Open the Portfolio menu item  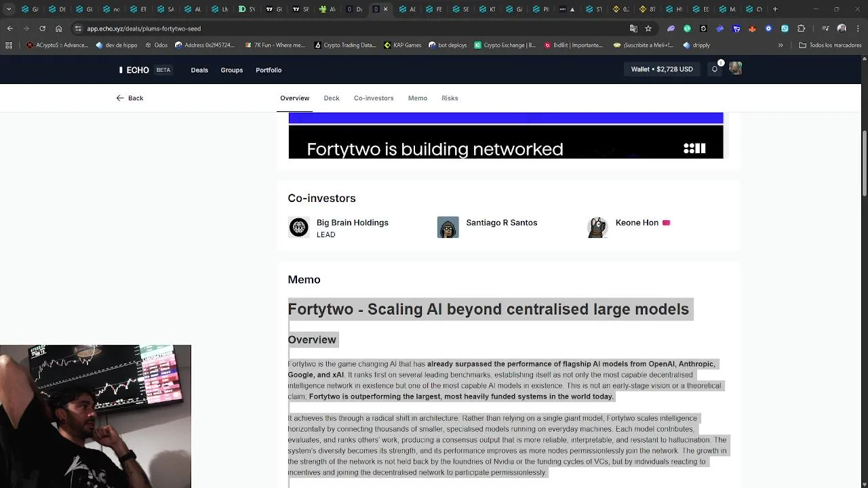point(269,70)
